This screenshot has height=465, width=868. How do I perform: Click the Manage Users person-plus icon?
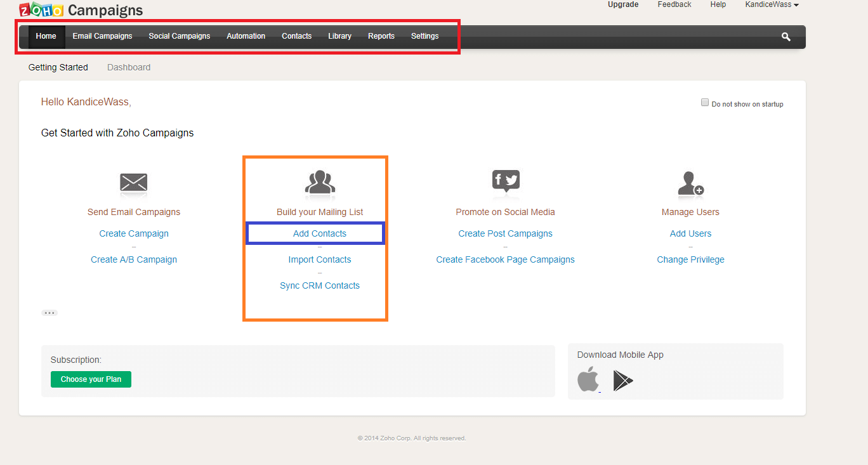(x=690, y=183)
